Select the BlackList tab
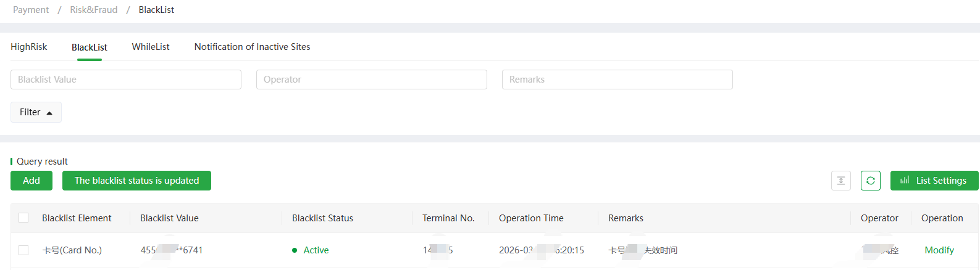The image size is (980, 270). (x=90, y=47)
